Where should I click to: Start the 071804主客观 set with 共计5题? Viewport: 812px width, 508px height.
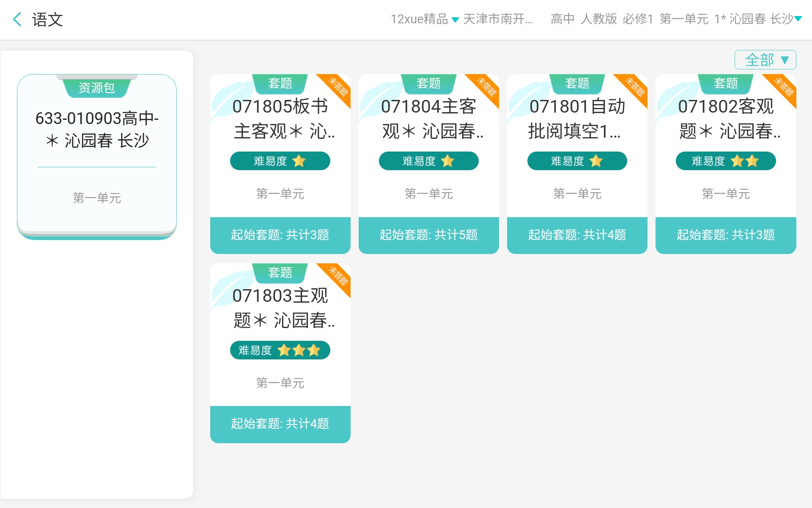click(428, 235)
